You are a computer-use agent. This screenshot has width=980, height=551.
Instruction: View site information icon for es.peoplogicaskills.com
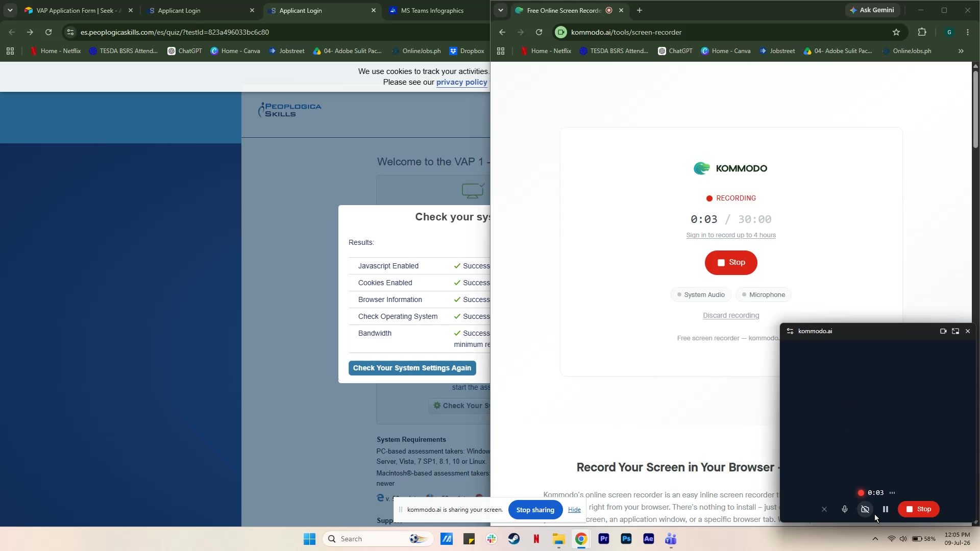[70, 32]
